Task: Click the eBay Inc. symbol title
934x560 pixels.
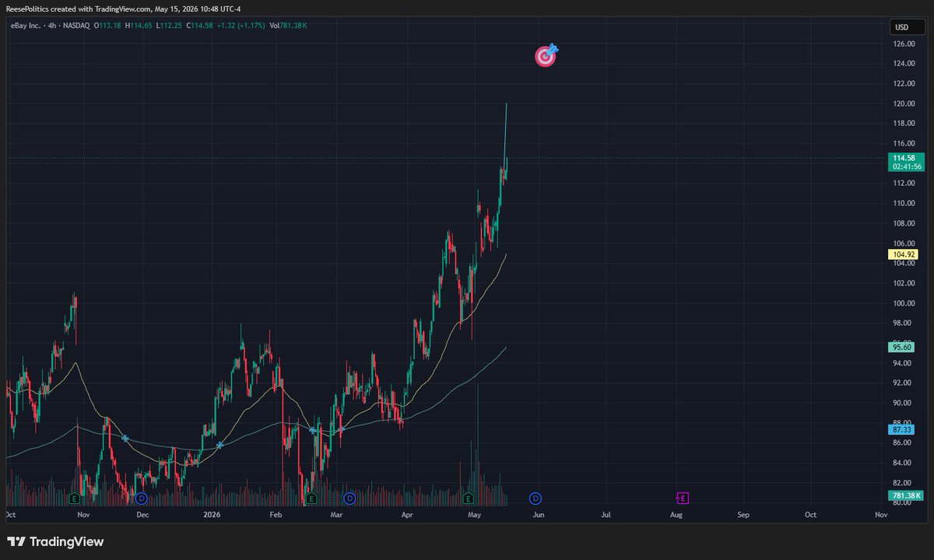Action: [x=26, y=26]
